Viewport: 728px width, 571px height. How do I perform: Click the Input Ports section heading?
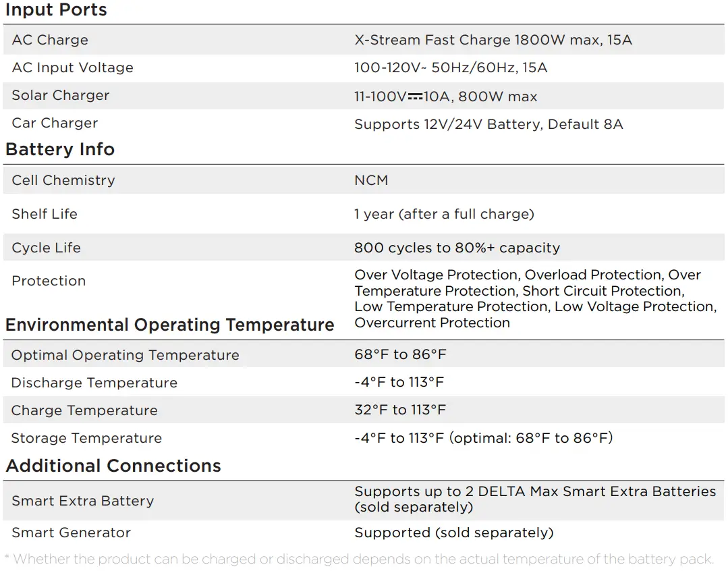click(x=56, y=10)
